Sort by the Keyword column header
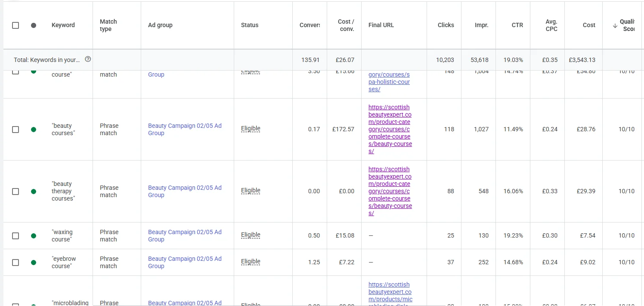 [x=63, y=25]
